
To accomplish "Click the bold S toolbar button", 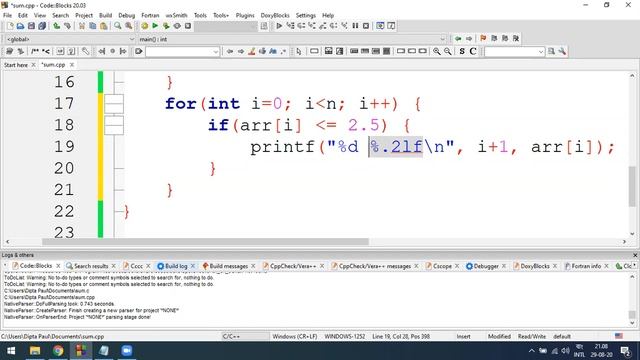I will click(462, 51).
